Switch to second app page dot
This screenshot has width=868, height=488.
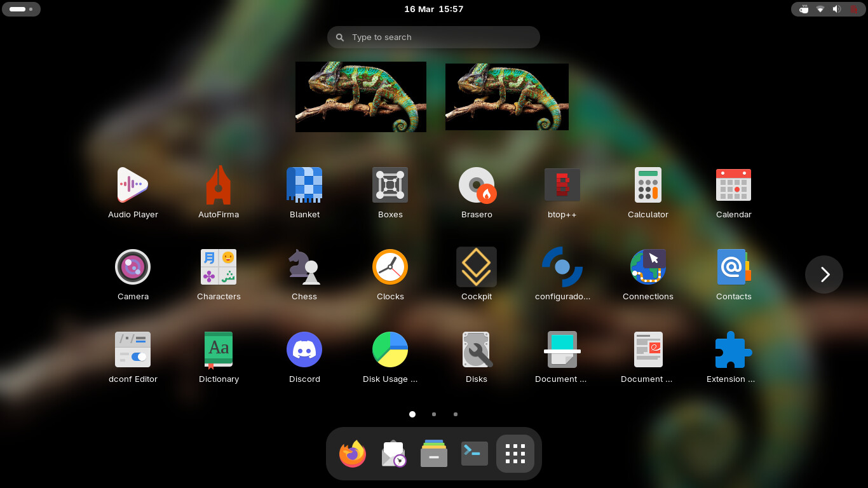(x=434, y=414)
